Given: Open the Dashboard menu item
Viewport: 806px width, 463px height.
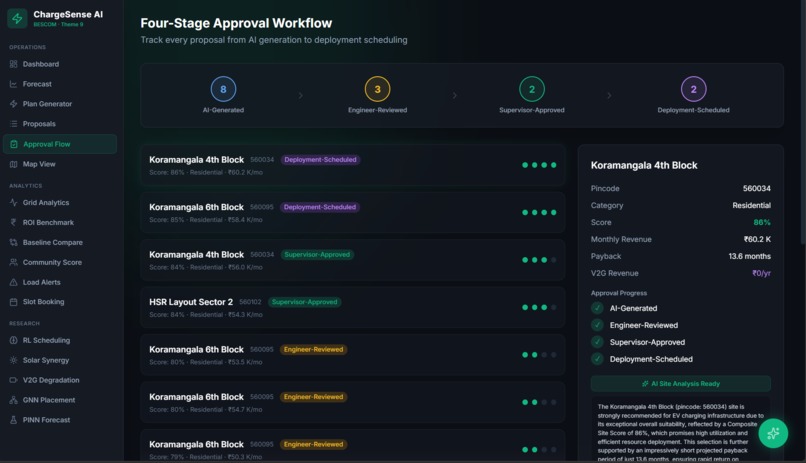Looking at the screenshot, I should [60, 64].
